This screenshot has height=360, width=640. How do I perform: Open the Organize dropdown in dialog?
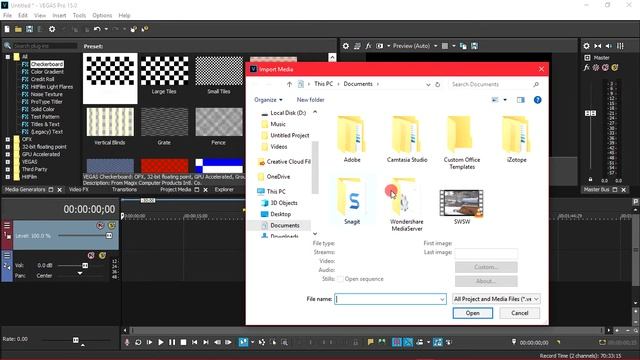(x=268, y=100)
